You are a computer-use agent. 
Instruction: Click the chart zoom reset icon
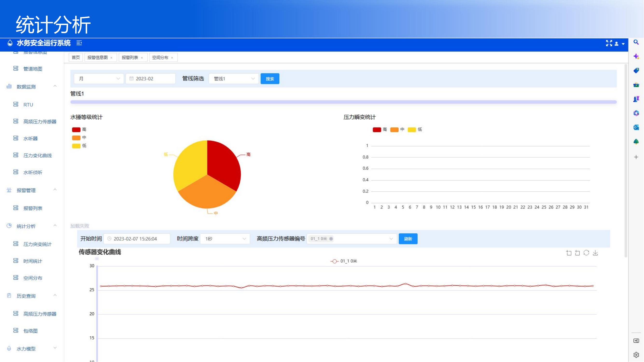577,253
